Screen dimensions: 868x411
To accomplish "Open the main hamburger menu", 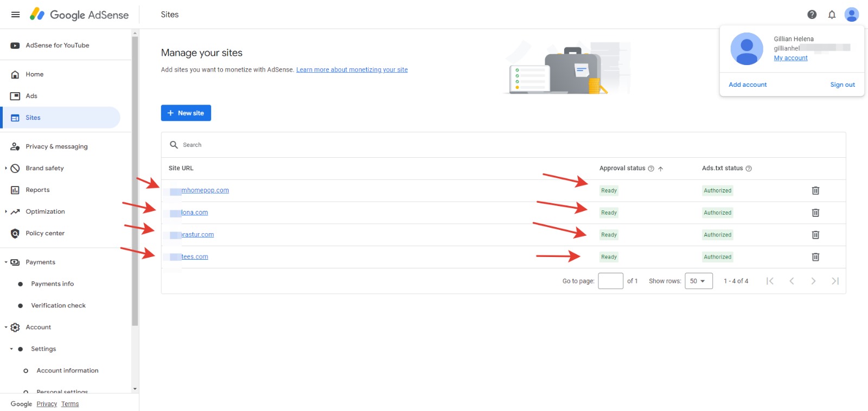I will pyautogui.click(x=15, y=15).
